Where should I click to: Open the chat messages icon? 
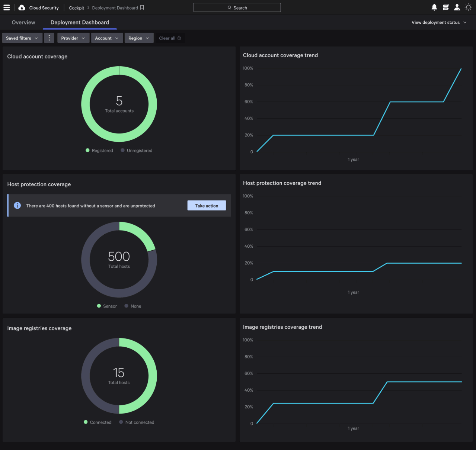click(x=445, y=7)
